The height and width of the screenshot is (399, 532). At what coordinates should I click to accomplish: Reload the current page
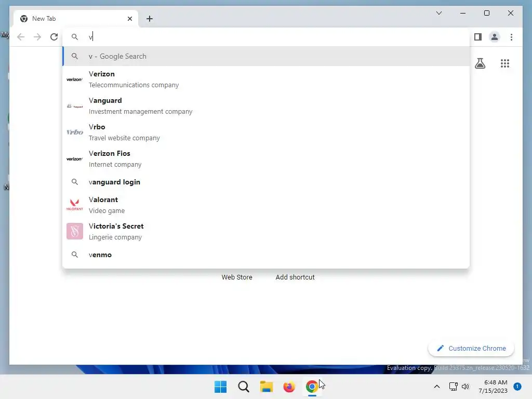click(x=54, y=37)
